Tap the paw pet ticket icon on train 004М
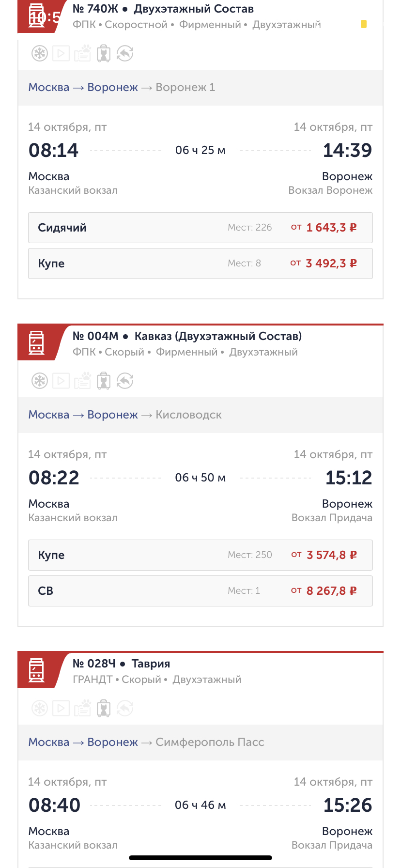This screenshot has height=868, width=401. [82, 381]
